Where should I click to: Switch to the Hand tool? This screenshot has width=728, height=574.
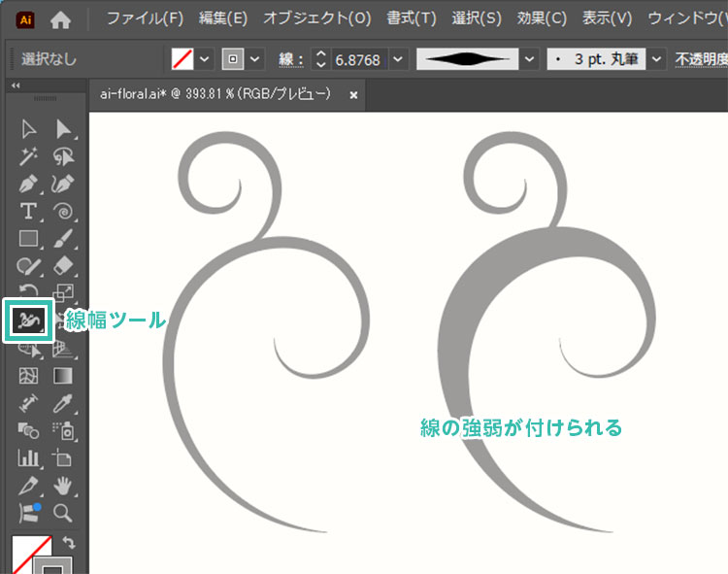tap(63, 485)
